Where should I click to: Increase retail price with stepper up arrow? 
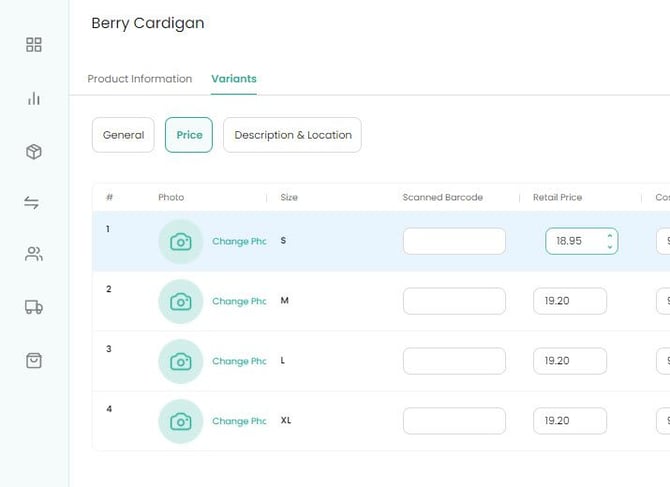click(x=610, y=236)
